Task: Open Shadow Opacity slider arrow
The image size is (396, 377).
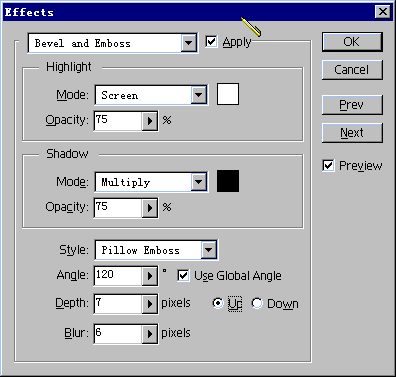Action: [150, 208]
